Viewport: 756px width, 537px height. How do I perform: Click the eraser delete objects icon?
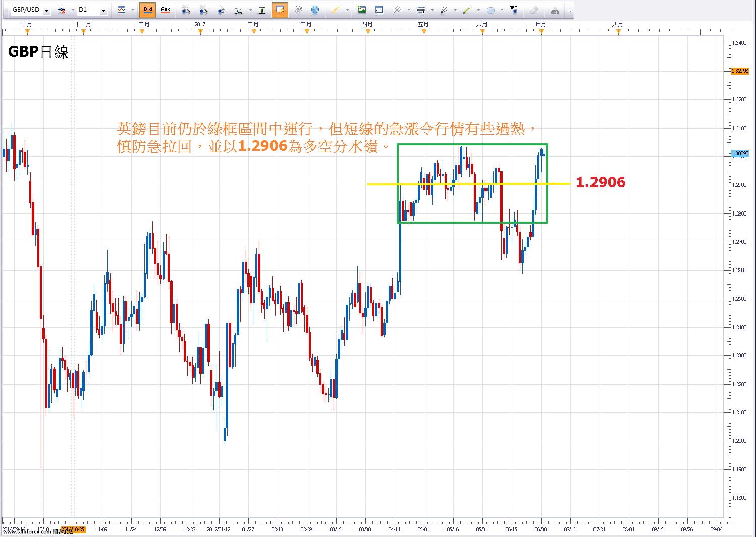pyautogui.click(x=535, y=10)
